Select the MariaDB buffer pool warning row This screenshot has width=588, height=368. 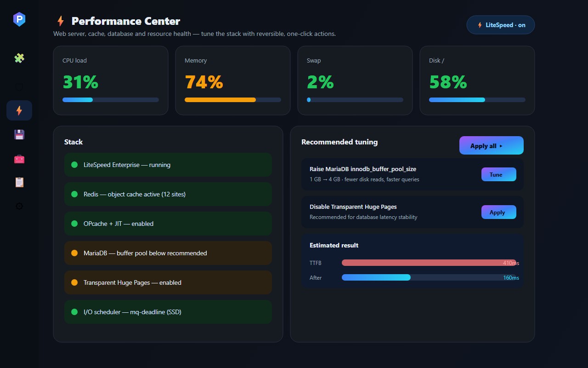pos(168,253)
